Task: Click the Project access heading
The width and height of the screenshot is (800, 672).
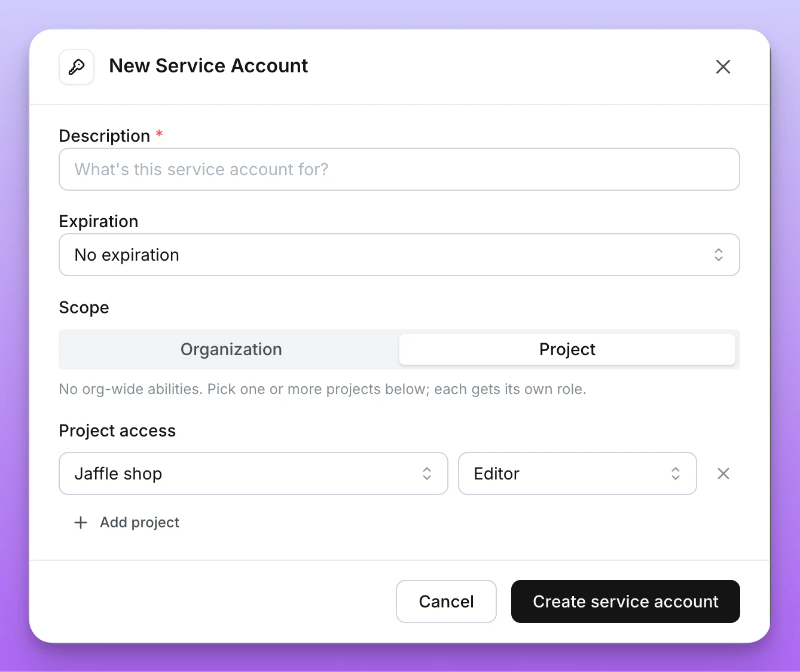Action: 117,430
